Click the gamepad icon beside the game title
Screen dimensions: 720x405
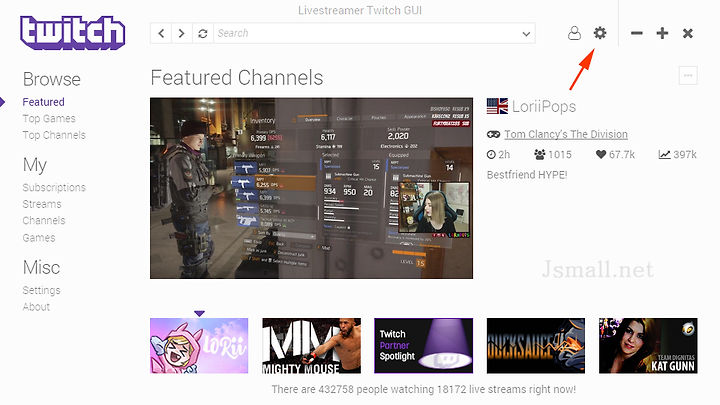[x=494, y=134]
